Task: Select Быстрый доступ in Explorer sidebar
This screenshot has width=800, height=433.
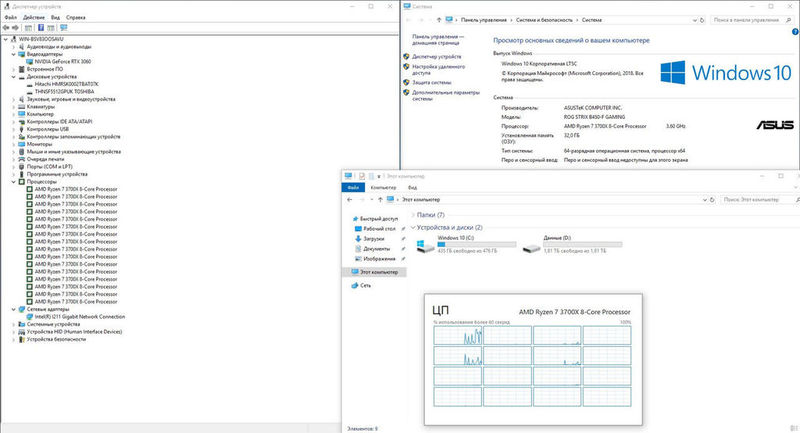Action: tap(379, 219)
